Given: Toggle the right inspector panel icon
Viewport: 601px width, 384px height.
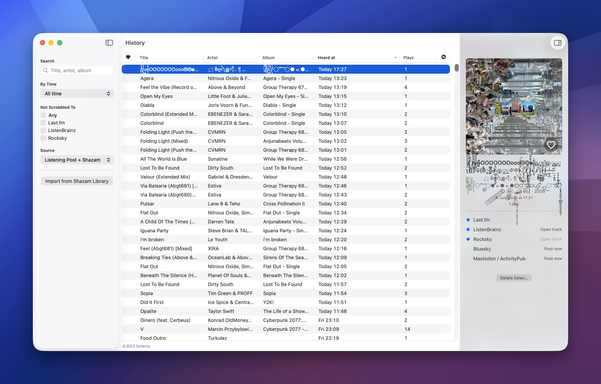Looking at the screenshot, I should click(x=558, y=43).
